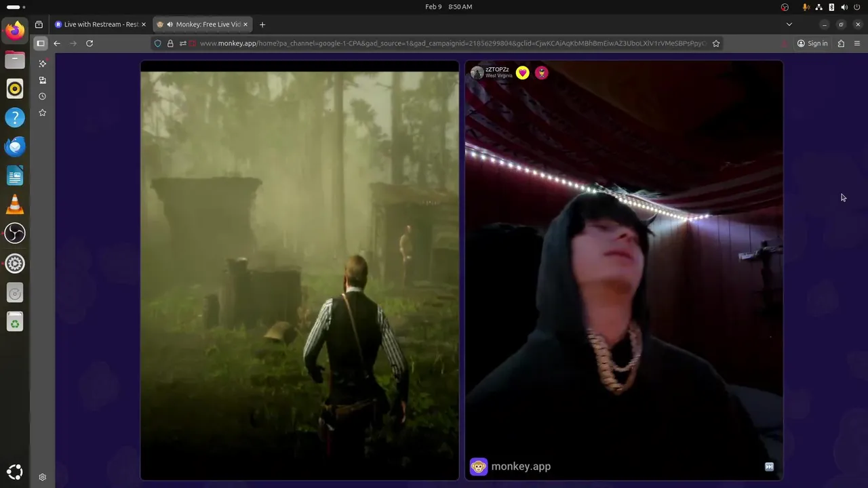
Task: Open the Files manager in dock
Action: [15, 60]
